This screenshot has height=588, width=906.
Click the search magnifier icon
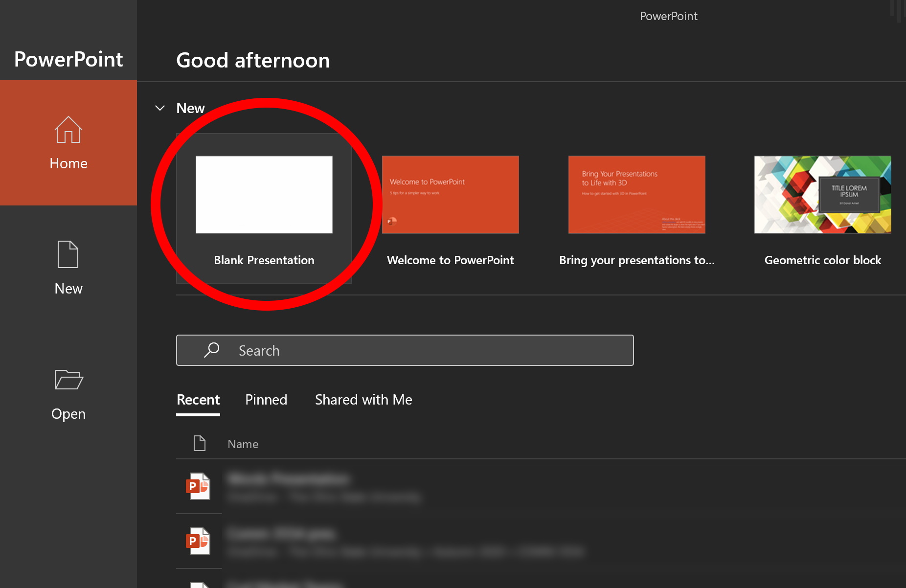click(x=211, y=350)
